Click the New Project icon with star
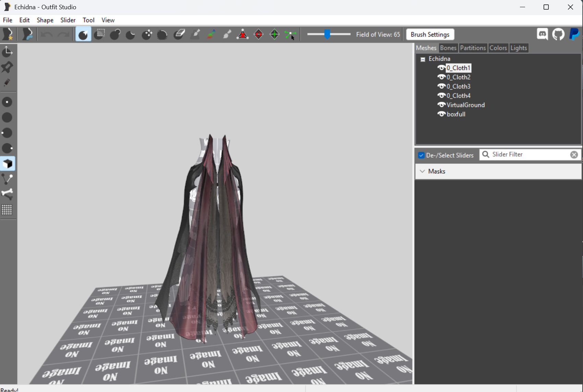Screen dimensions: 583x392 click(x=8, y=34)
